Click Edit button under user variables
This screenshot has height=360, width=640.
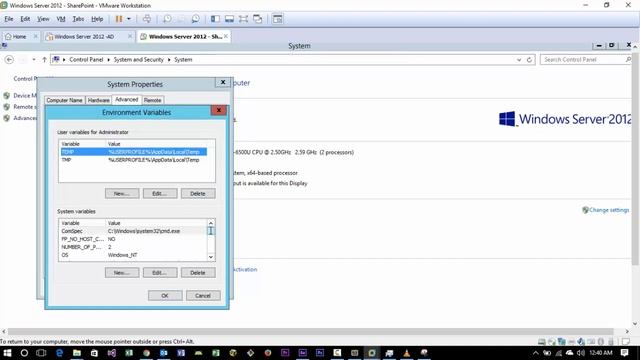(160, 193)
